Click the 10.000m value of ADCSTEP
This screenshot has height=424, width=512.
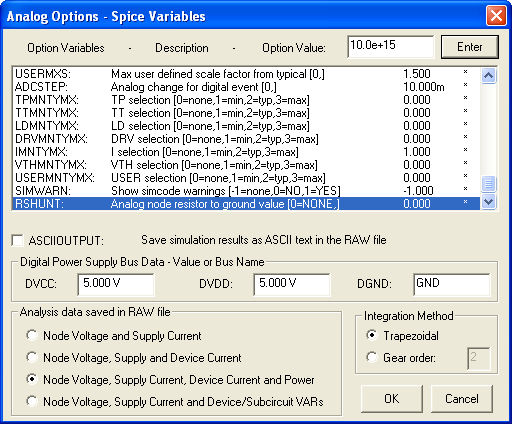click(x=424, y=87)
